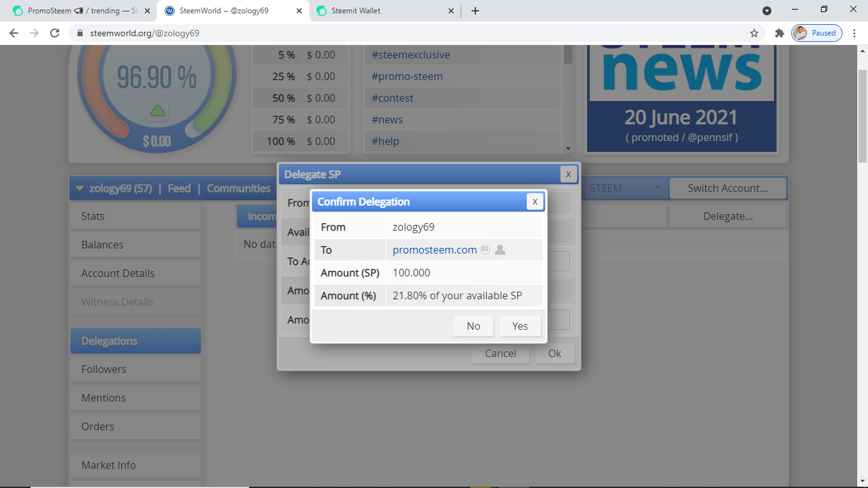Go back in browser history

14,33
